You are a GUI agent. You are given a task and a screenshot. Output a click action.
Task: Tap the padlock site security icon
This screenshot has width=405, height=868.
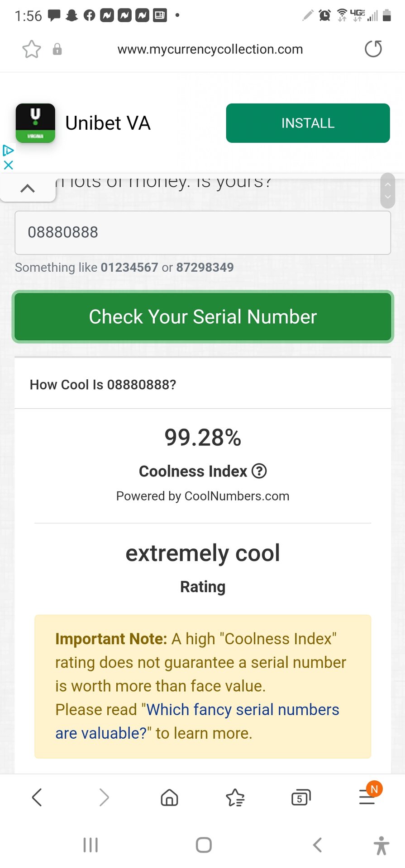point(57,49)
